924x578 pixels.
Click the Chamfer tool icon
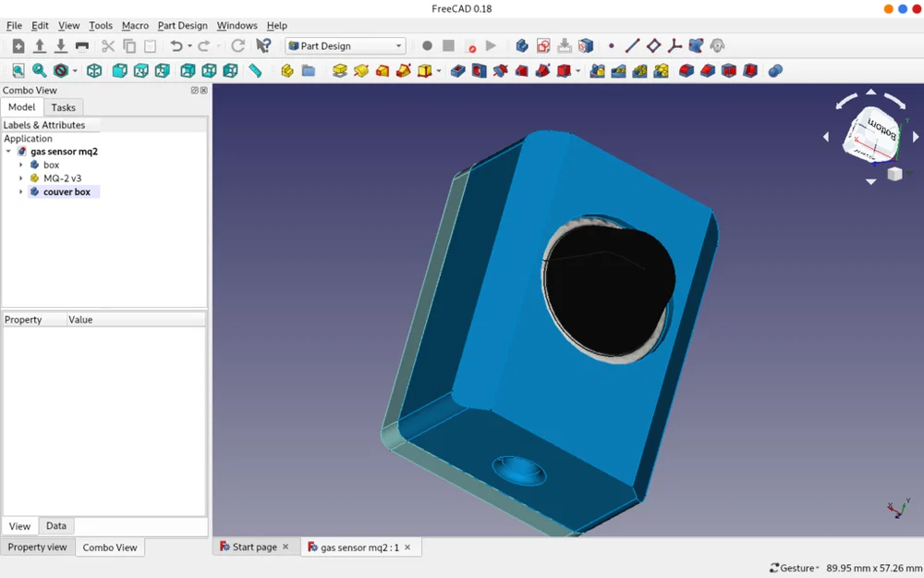[708, 71]
